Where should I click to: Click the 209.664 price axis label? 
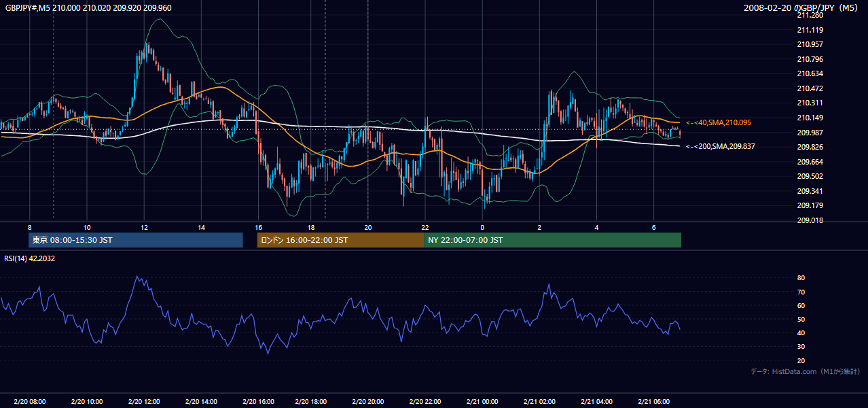tap(810, 162)
